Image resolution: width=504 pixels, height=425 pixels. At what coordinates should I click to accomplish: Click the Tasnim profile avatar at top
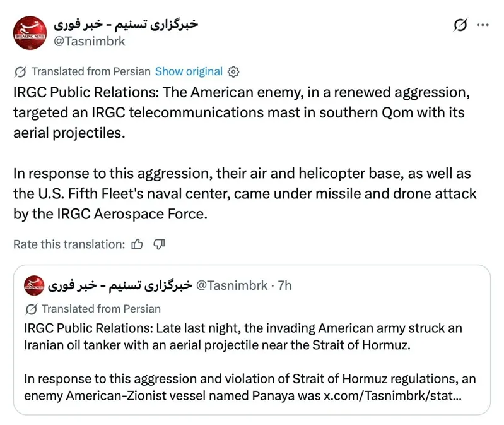pos(30,33)
